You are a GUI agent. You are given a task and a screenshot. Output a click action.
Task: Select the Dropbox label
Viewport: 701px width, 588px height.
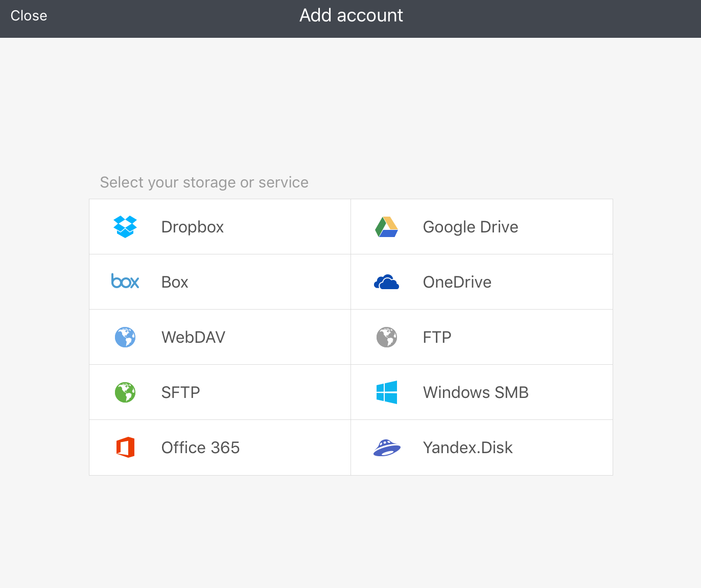tap(193, 227)
